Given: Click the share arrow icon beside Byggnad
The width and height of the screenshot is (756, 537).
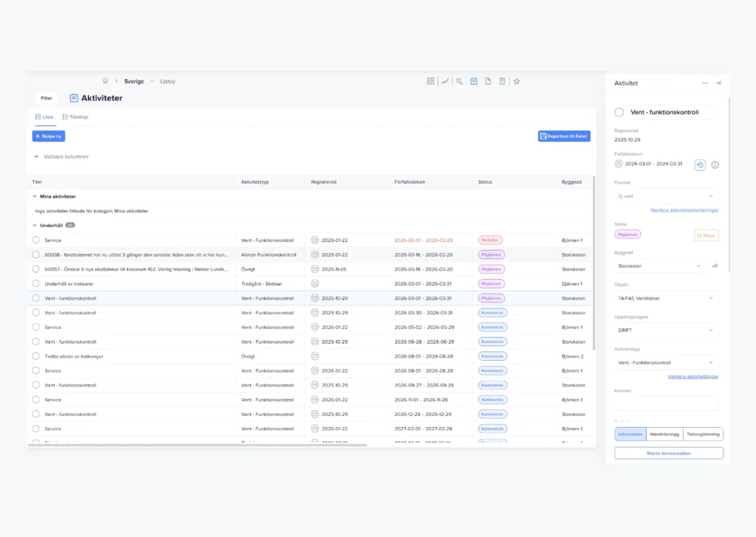Looking at the screenshot, I should point(715,266).
